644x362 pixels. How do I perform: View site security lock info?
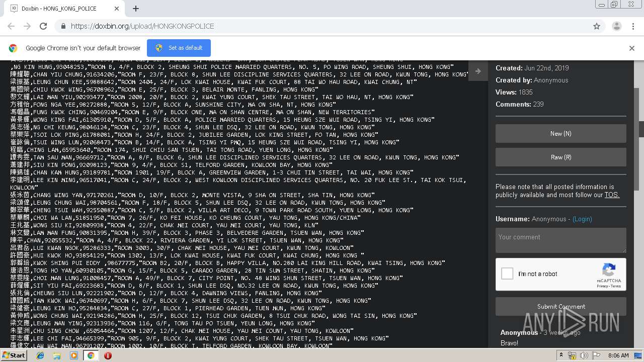(63, 26)
